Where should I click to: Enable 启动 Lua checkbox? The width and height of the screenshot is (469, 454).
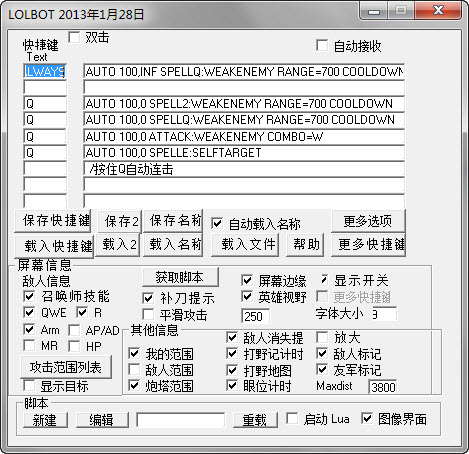coord(292,419)
